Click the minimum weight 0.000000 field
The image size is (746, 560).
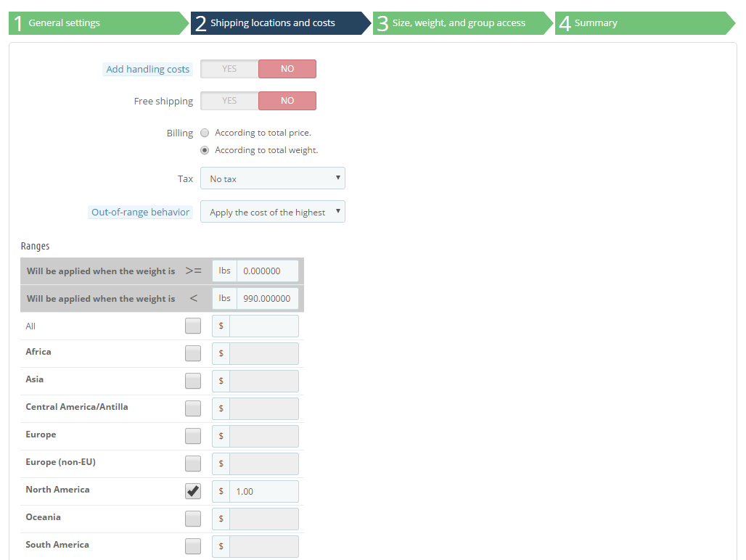pos(267,271)
